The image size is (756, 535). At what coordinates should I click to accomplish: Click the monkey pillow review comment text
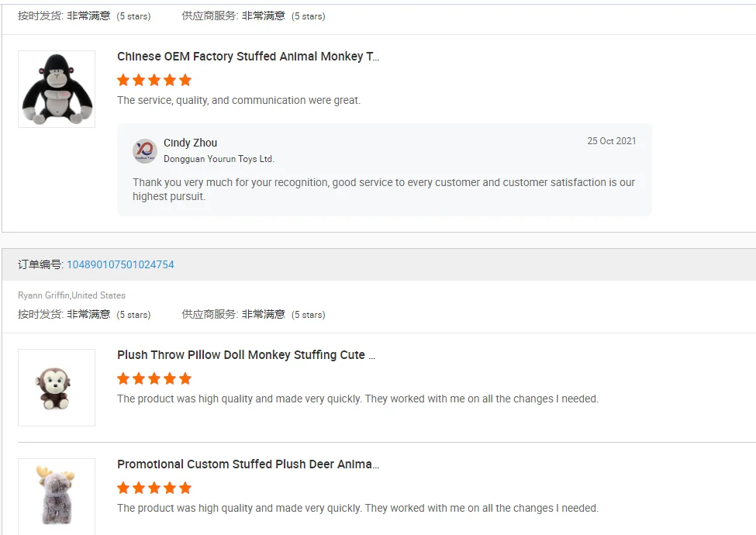[x=357, y=399]
